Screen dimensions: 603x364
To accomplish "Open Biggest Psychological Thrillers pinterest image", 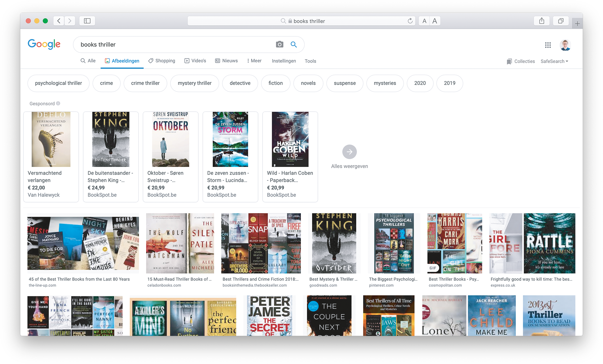I will [x=394, y=243].
